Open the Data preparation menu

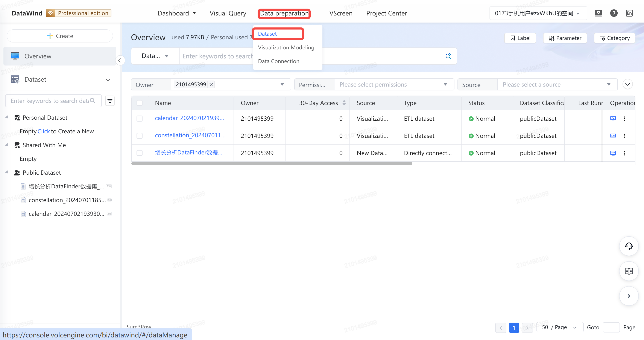click(284, 13)
